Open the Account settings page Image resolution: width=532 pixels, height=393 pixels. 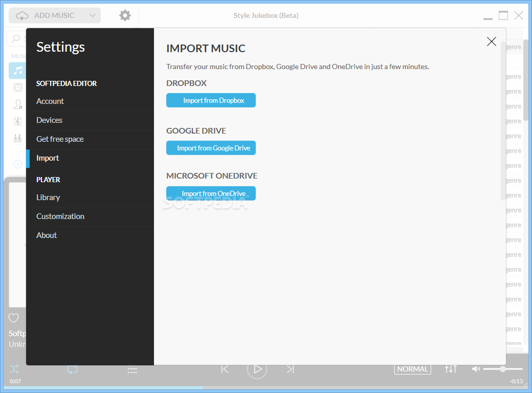[90, 101]
